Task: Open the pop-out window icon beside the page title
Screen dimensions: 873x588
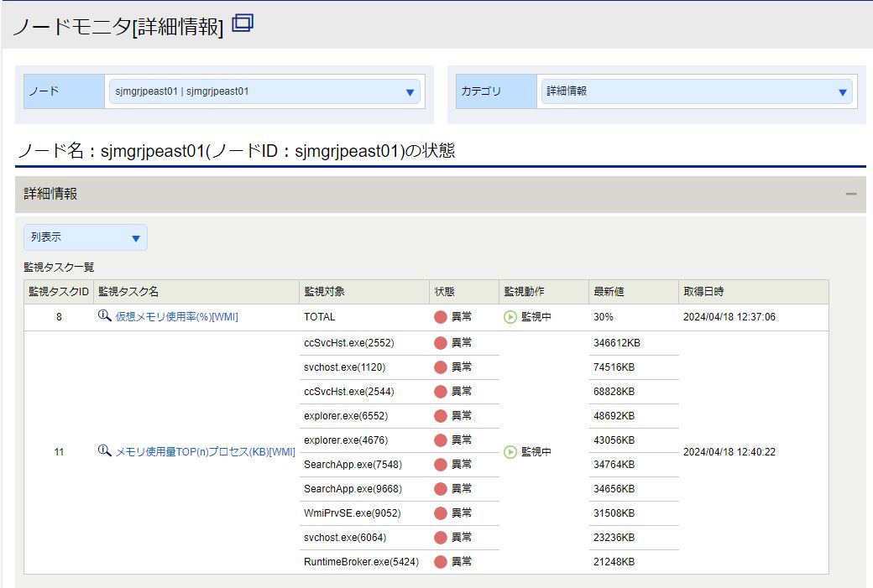Action: pyautogui.click(x=243, y=23)
